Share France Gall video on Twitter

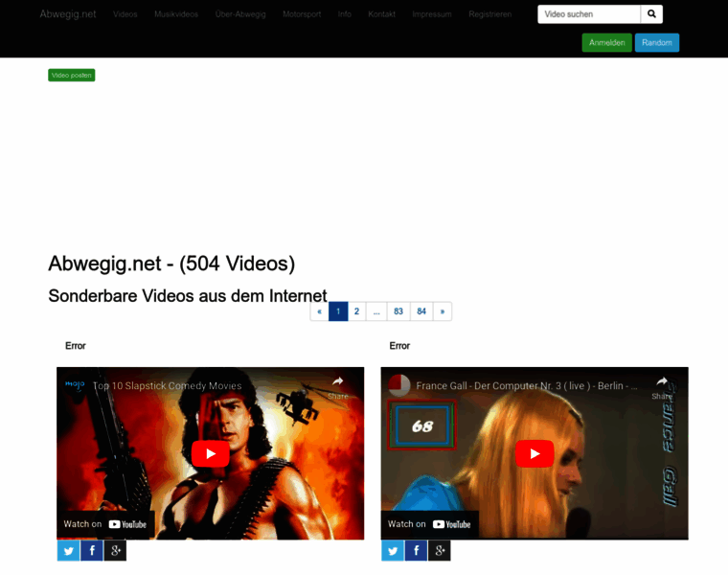coord(393,551)
